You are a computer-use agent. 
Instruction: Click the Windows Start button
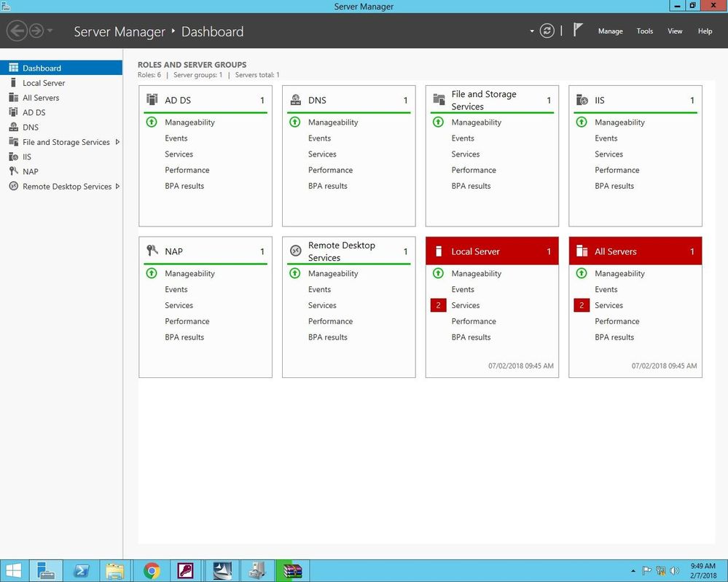(x=13, y=570)
